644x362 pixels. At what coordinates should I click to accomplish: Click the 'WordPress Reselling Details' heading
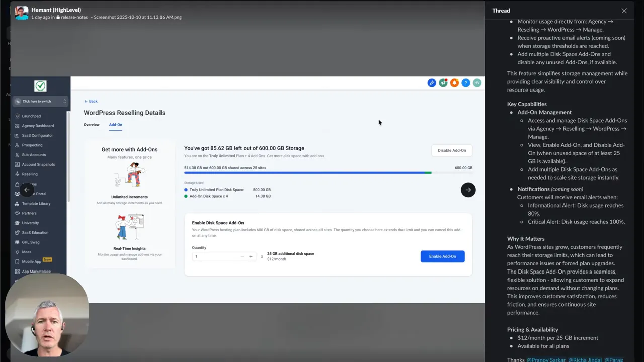coord(124,113)
